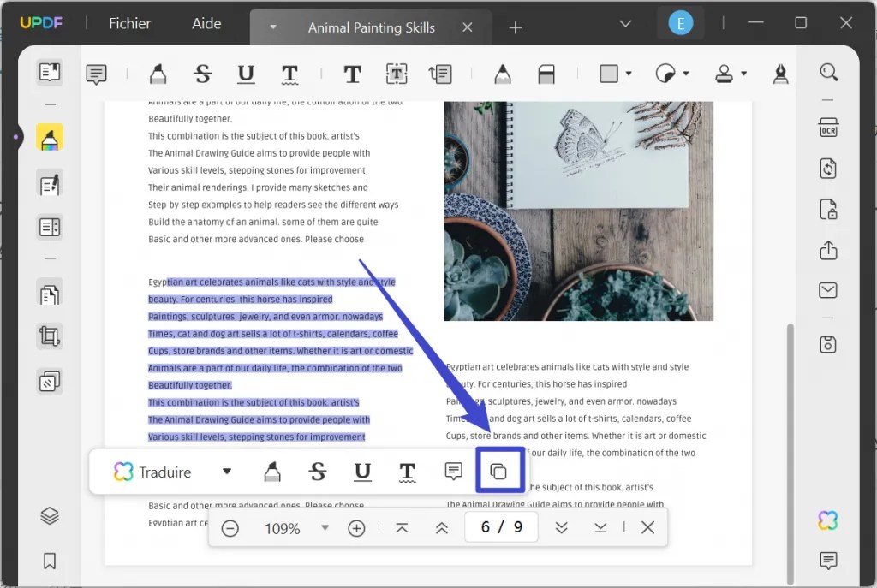Open Protect PDF with password icon
The image size is (877, 588).
click(828, 209)
